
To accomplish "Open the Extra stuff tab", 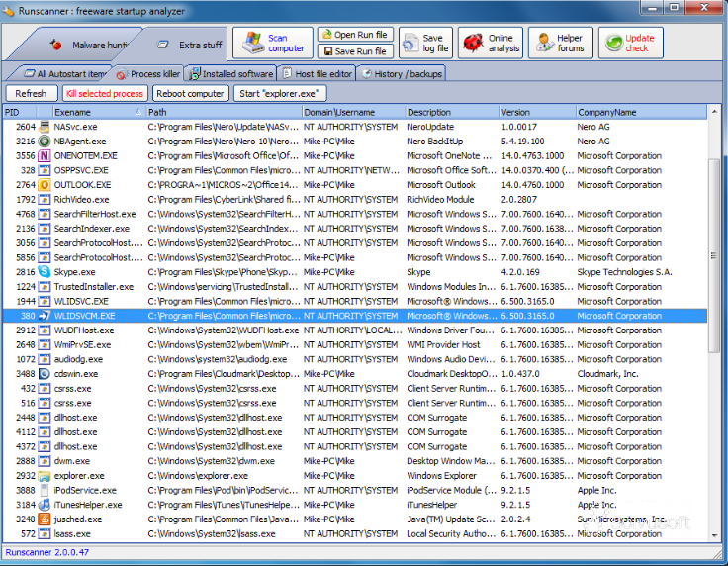I will (183, 45).
